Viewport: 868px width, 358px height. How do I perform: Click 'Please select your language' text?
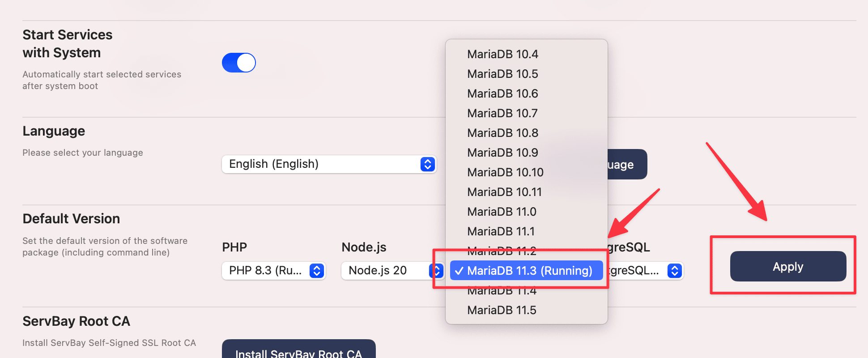[x=83, y=153]
